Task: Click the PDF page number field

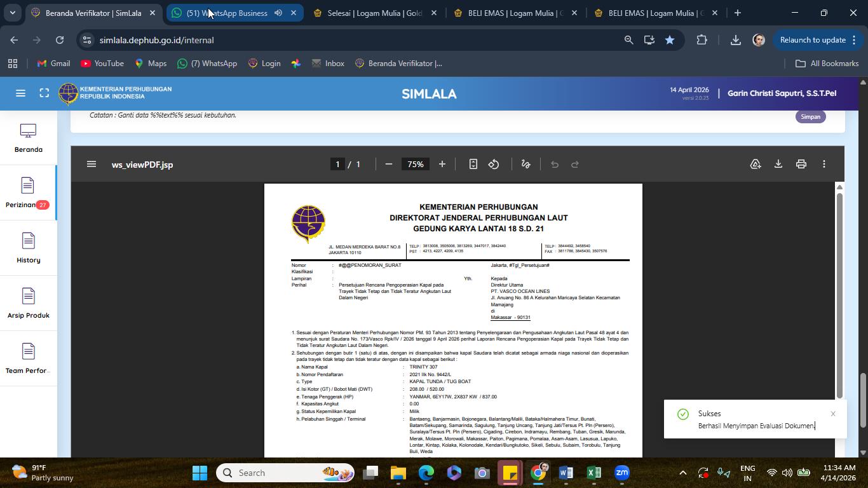Action: [337, 164]
